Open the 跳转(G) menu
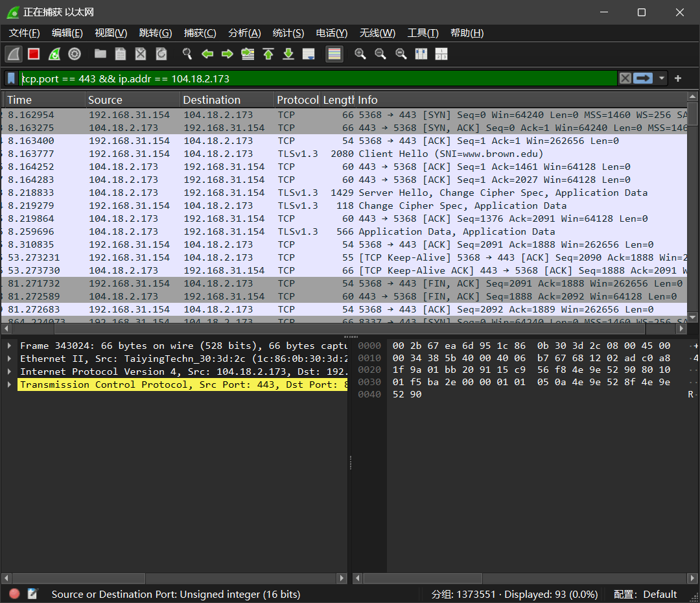 click(x=156, y=33)
